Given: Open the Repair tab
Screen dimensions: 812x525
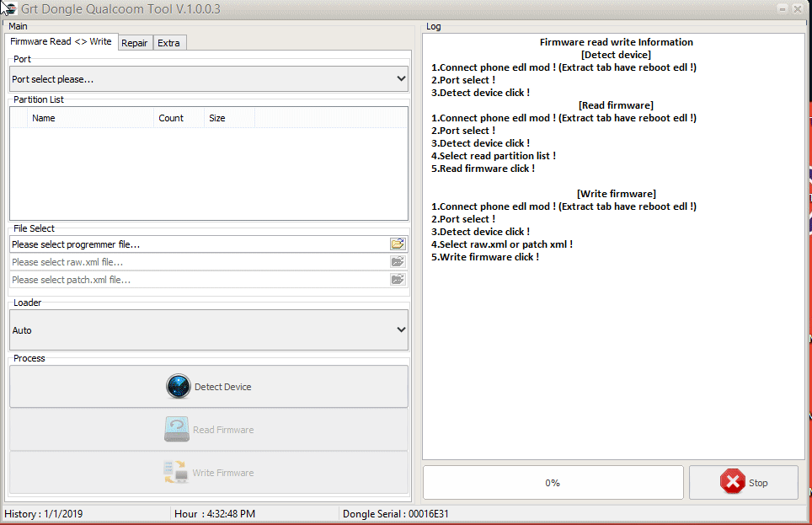Looking at the screenshot, I should tap(135, 43).
